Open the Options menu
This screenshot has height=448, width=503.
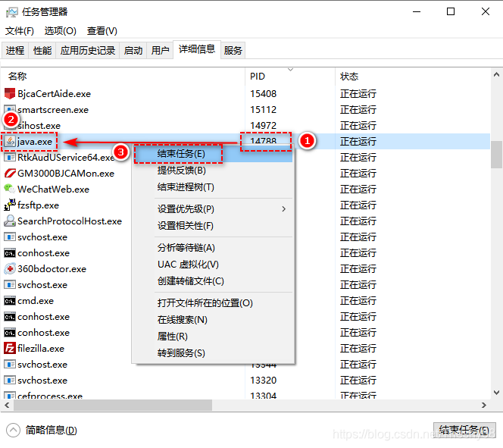tap(61, 31)
